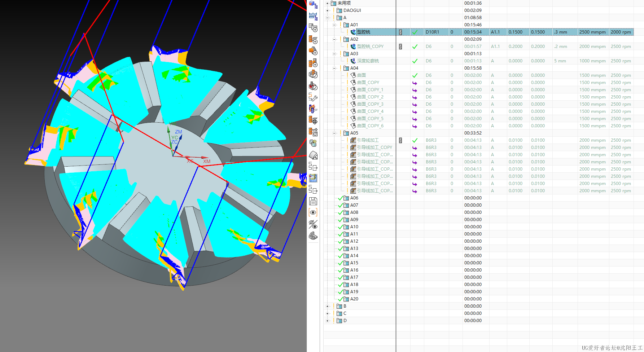Click the Create Geometry icon
The width and height of the screenshot is (644, 352).
[x=313, y=51]
